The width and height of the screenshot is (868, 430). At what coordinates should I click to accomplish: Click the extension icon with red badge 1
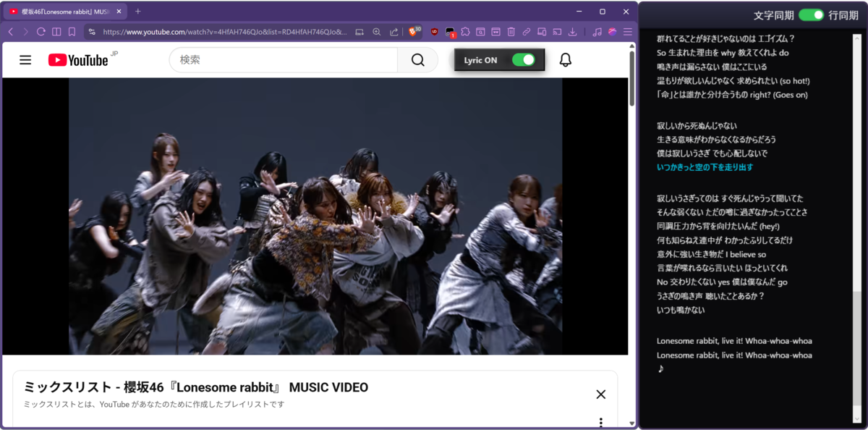click(450, 32)
